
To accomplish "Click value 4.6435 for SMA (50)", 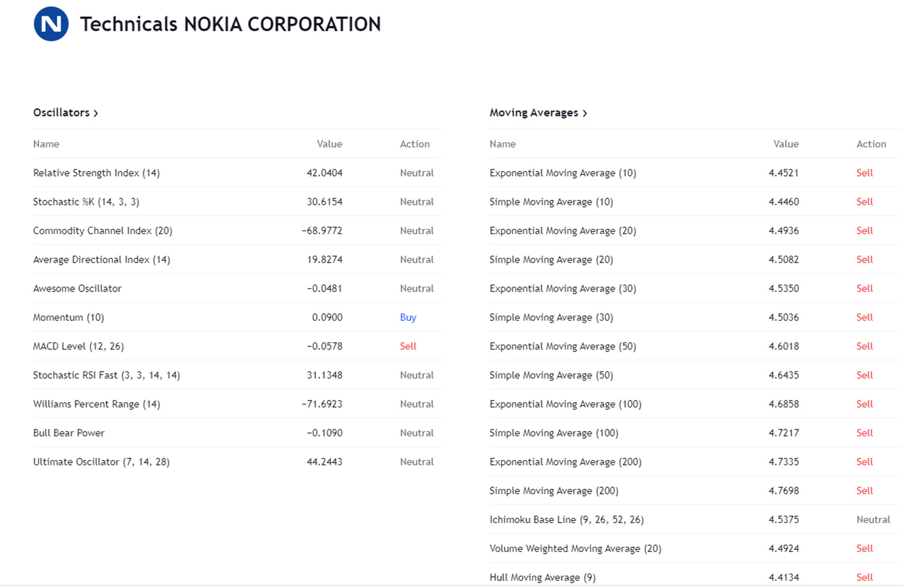I will click(784, 375).
